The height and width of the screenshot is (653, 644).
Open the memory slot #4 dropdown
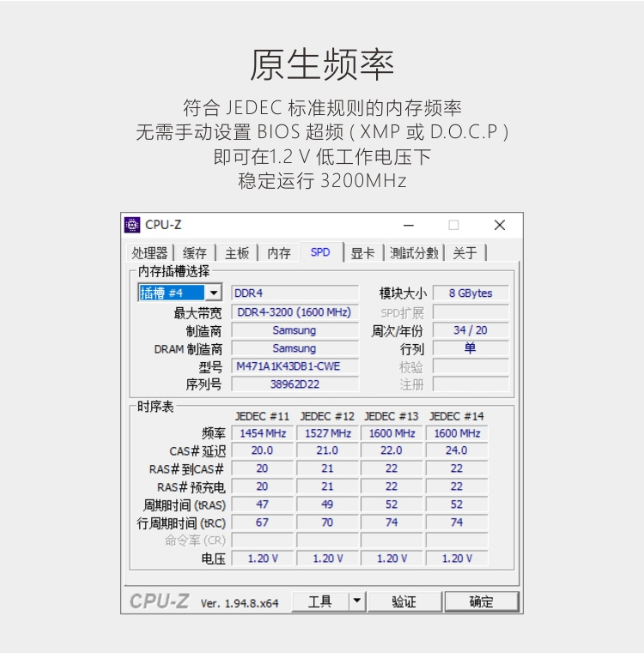(213, 293)
